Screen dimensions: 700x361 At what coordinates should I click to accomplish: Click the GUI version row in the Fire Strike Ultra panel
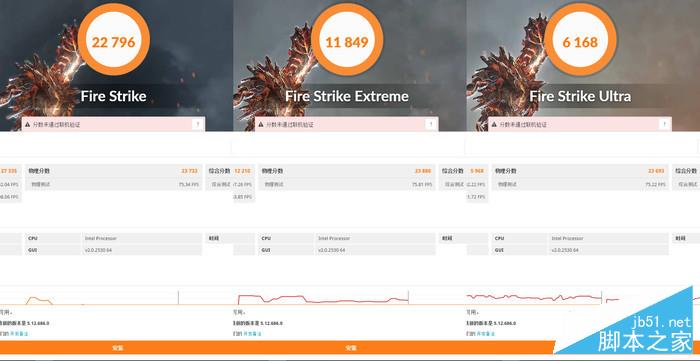[580, 250]
